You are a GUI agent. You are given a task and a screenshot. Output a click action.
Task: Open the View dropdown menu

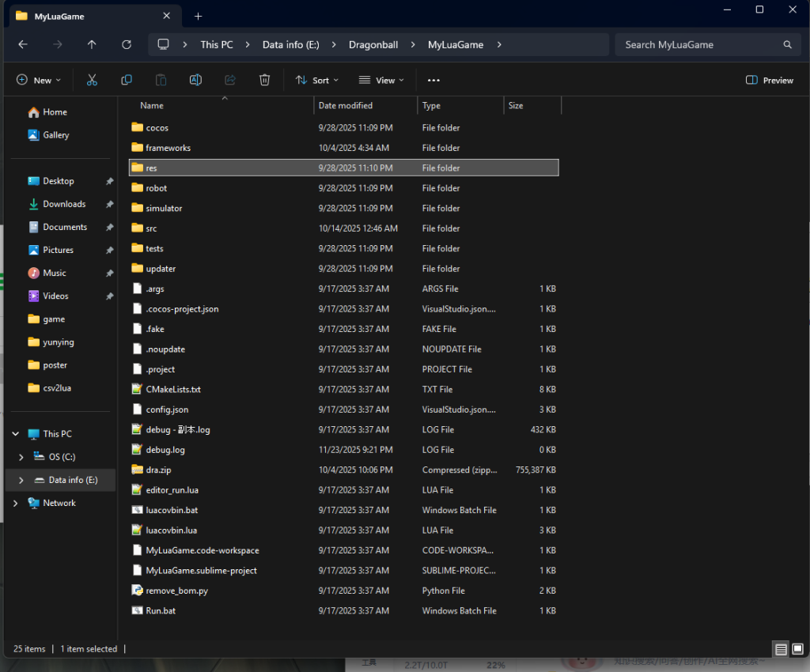click(x=381, y=80)
